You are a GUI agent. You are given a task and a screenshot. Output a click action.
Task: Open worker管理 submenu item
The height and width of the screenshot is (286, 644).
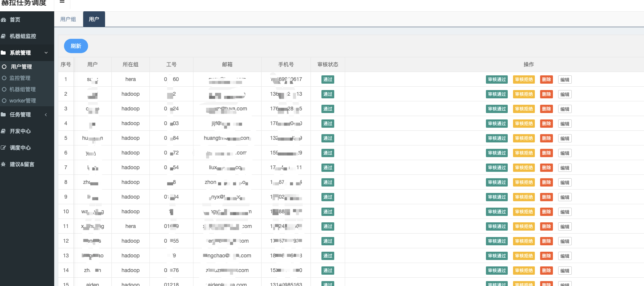pyautogui.click(x=23, y=101)
